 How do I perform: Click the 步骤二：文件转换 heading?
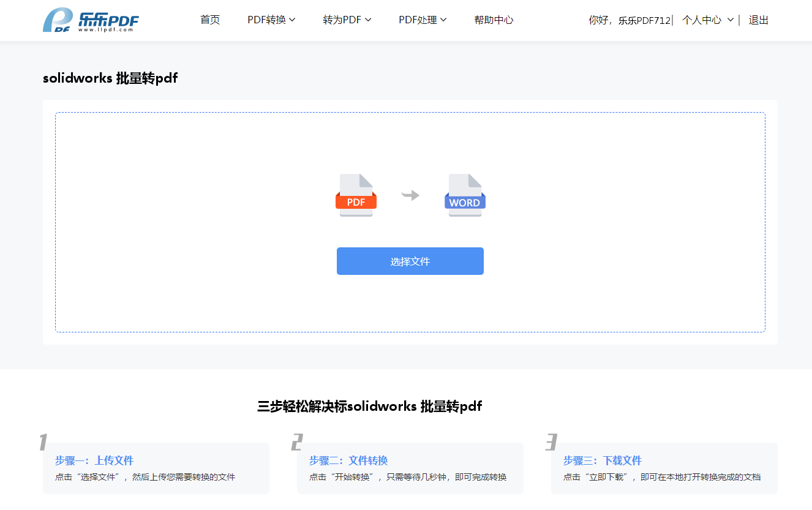348,460
